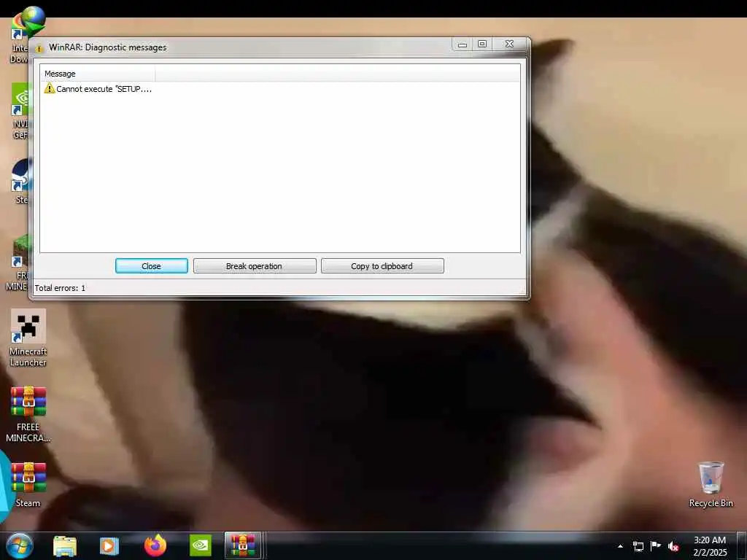Maximize the WinRAR Diagnostic messages window
The width and height of the screenshot is (747, 560).
481,44
